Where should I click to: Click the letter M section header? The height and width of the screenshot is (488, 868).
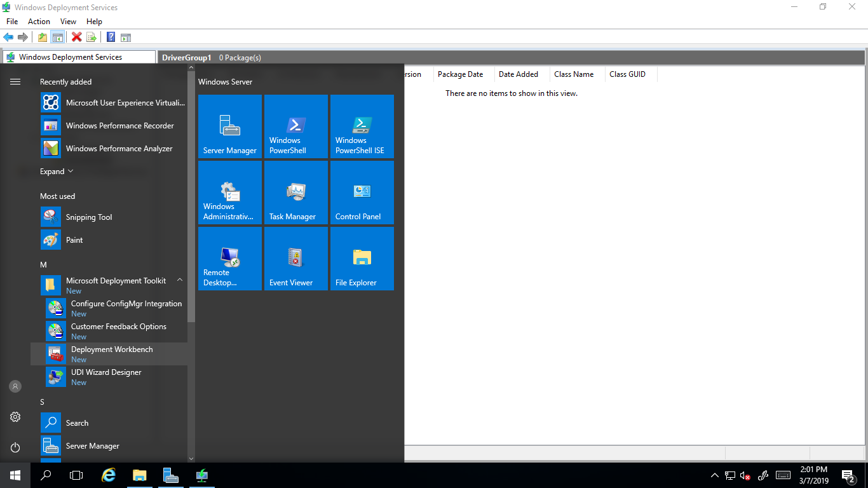pos(43,264)
